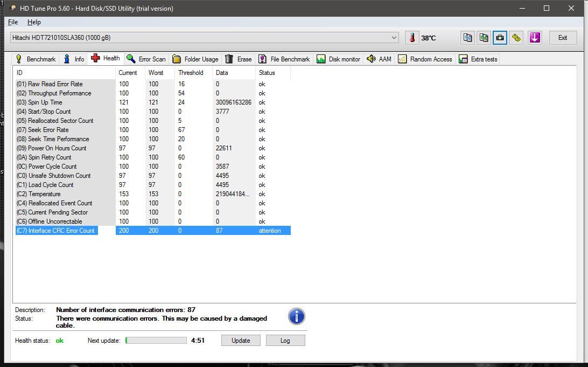Select the Spin Up Time row

[x=153, y=102]
